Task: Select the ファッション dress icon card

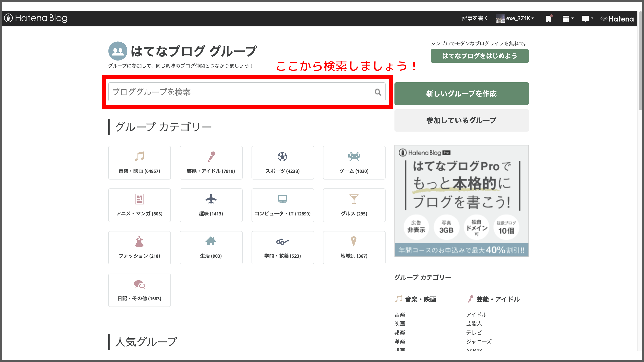Action: 140,248
